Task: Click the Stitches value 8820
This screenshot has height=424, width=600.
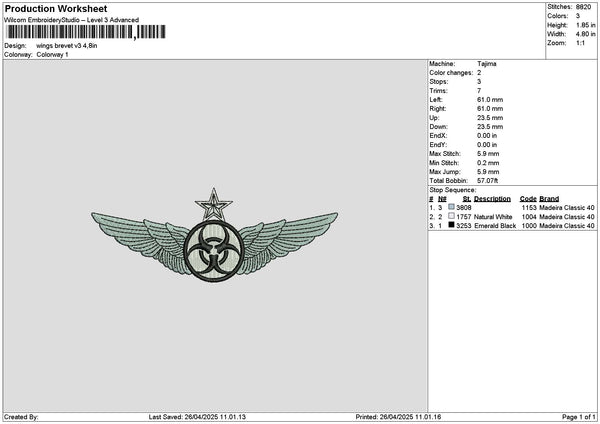Action: [x=583, y=7]
